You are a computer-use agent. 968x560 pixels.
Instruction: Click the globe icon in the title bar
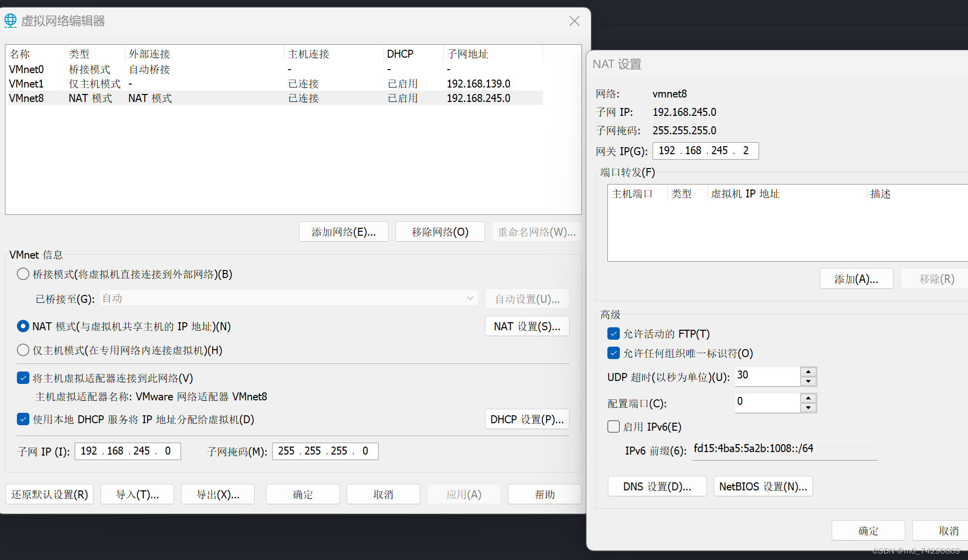point(10,20)
